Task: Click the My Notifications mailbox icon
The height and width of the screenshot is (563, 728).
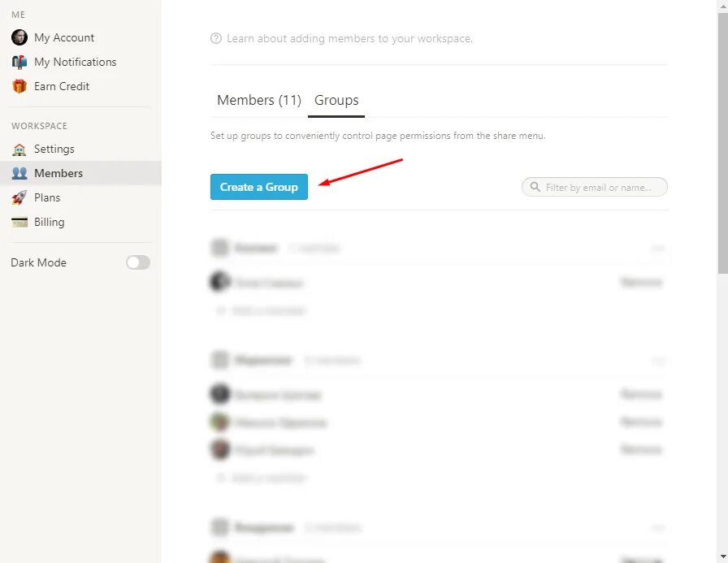Action: coord(19,62)
